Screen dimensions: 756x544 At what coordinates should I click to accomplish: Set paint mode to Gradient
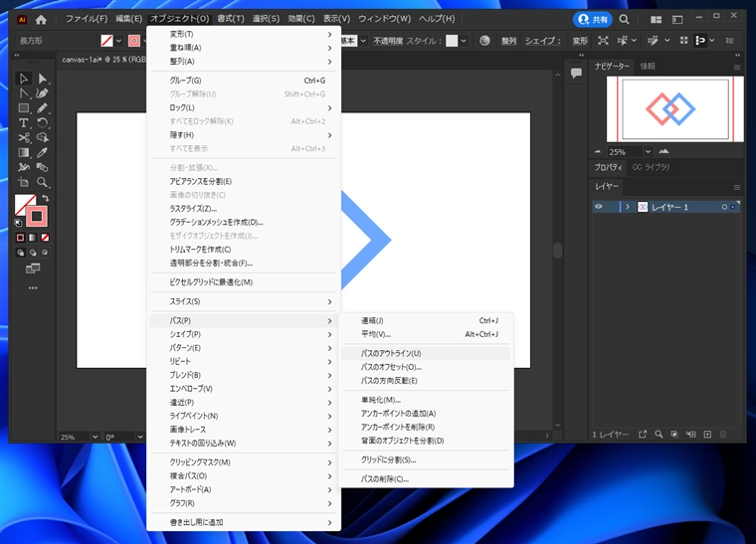click(32, 238)
